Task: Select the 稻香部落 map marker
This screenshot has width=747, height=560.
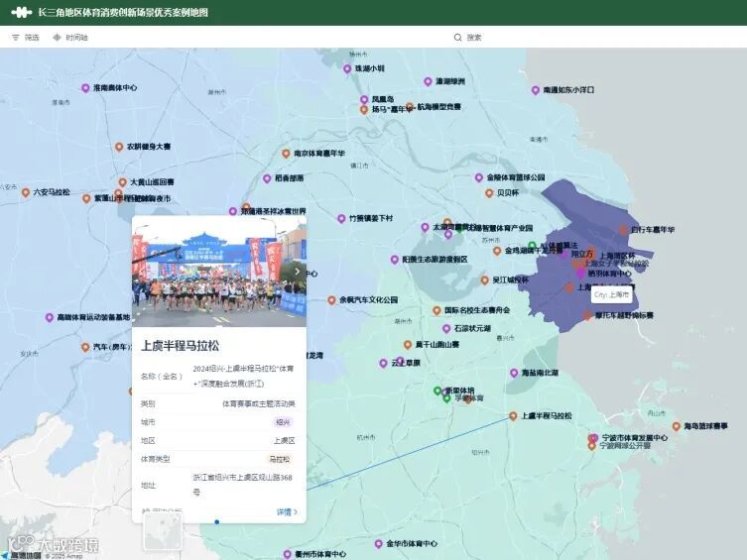Action: [267, 178]
